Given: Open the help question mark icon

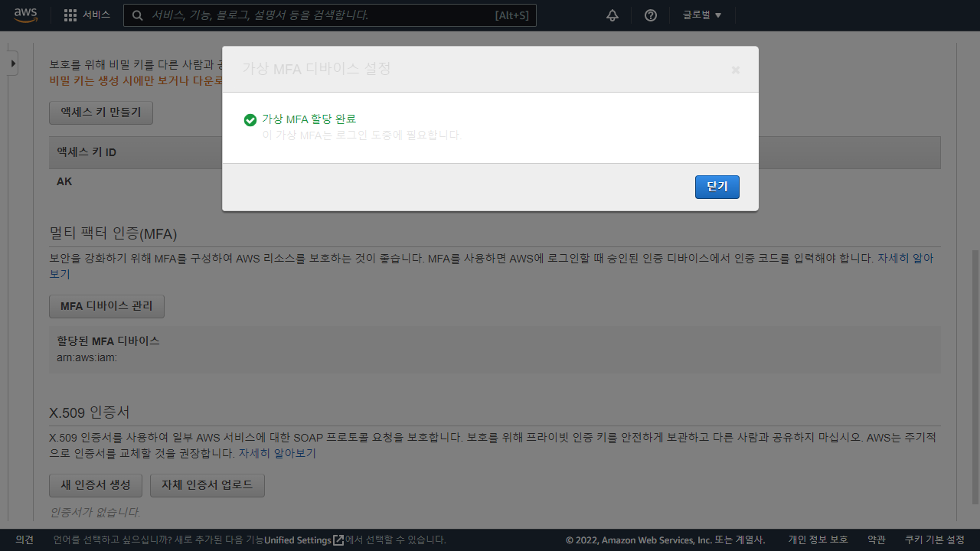Looking at the screenshot, I should pos(651,15).
